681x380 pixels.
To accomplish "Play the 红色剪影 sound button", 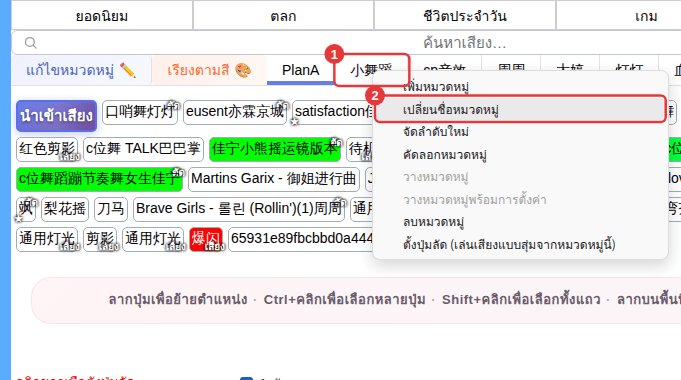I will pyautogui.click(x=47, y=149).
